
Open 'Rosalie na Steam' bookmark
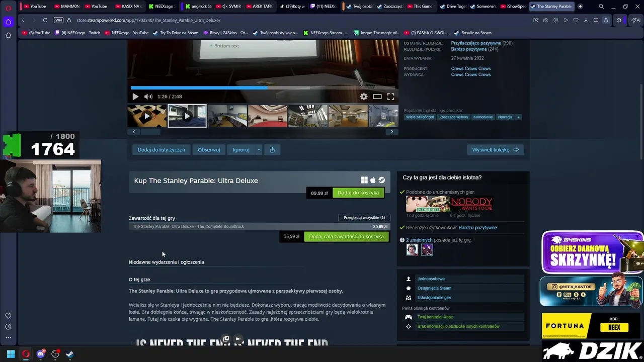tap(473, 33)
